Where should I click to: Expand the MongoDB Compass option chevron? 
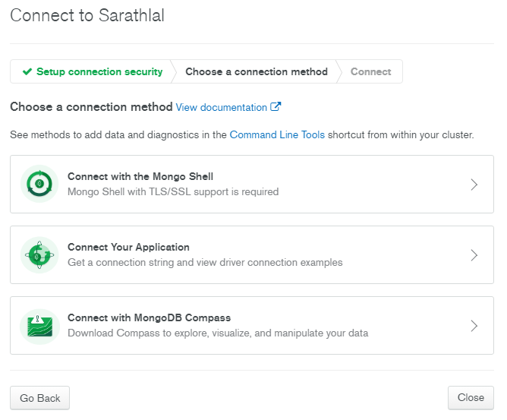[x=474, y=326]
